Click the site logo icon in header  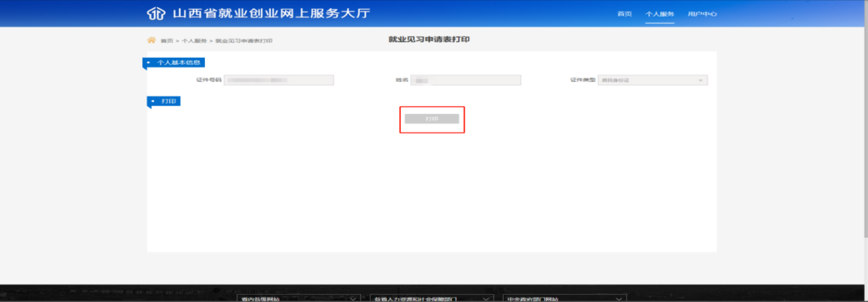click(157, 14)
